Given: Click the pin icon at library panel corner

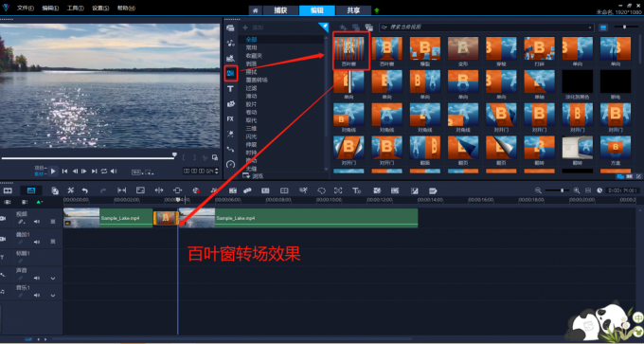Looking at the screenshot, I should point(324,27).
